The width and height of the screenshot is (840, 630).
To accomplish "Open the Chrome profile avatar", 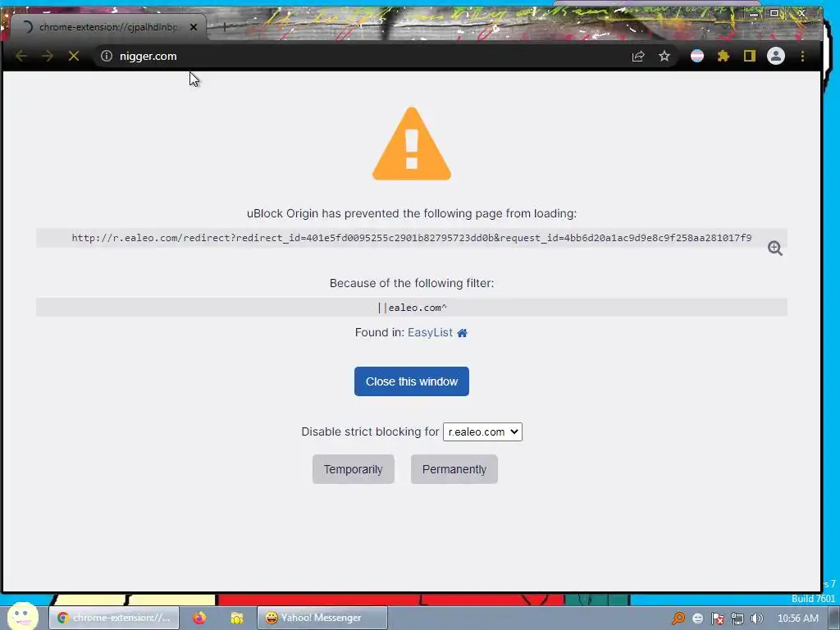I will point(776,56).
